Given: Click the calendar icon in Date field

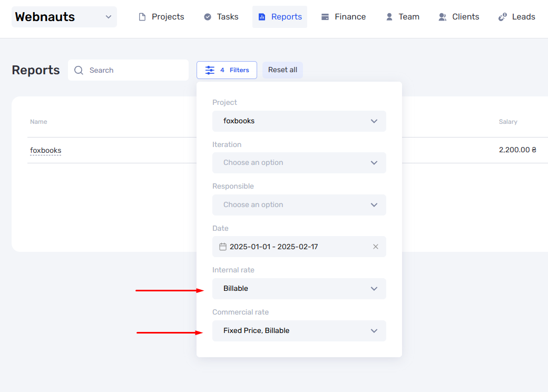Looking at the screenshot, I should pos(222,247).
